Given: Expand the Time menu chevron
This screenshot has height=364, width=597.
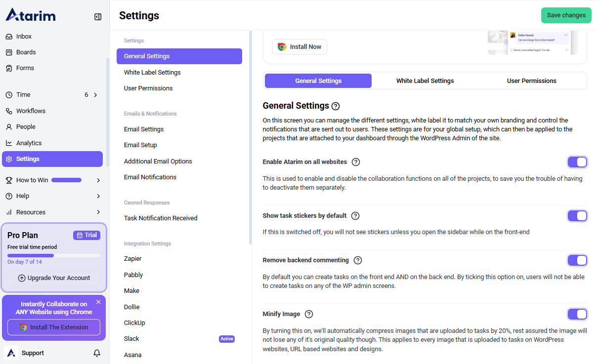Looking at the screenshot, I should [95, 95].
